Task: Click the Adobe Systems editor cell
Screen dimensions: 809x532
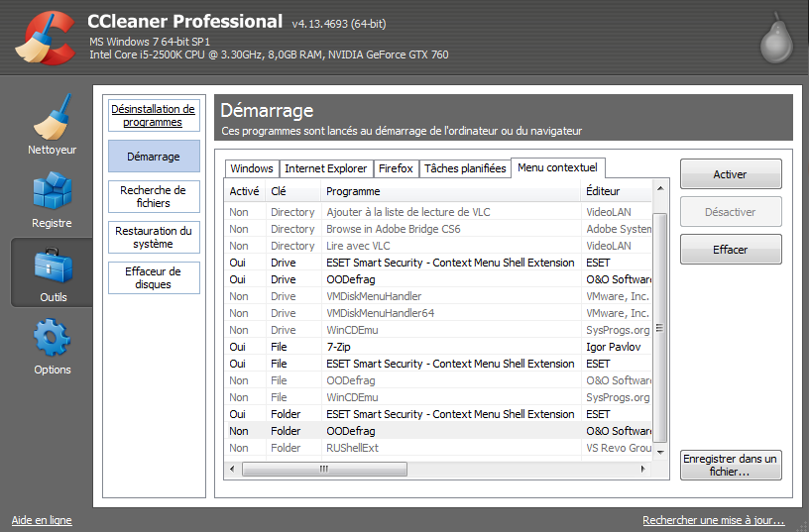Action: click(619, 229)
